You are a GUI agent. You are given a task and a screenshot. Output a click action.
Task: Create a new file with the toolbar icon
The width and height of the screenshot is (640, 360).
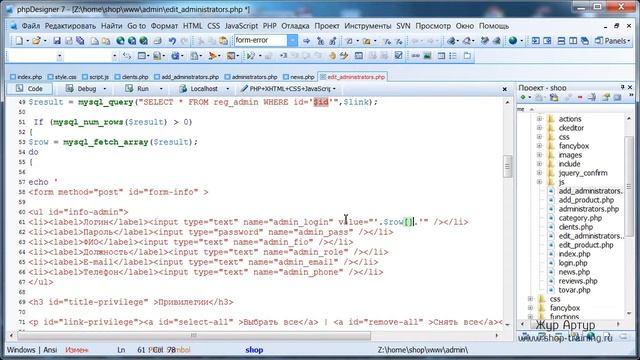click(19, 40)
